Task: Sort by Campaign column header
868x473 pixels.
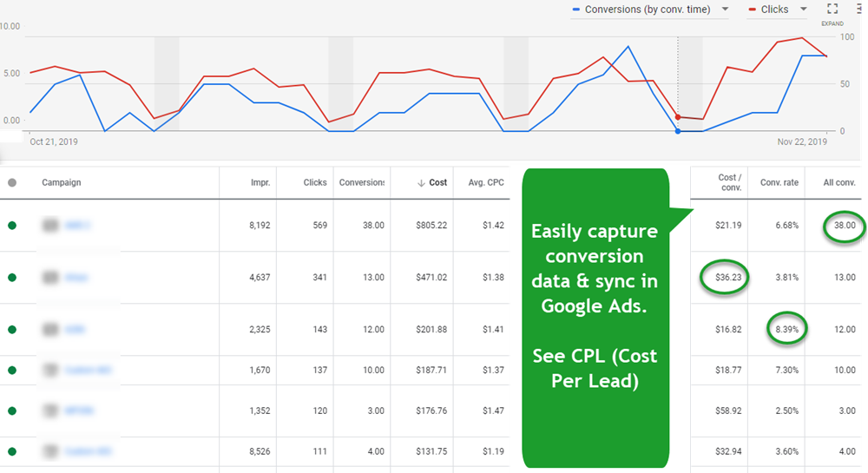Action: (62, 182)
